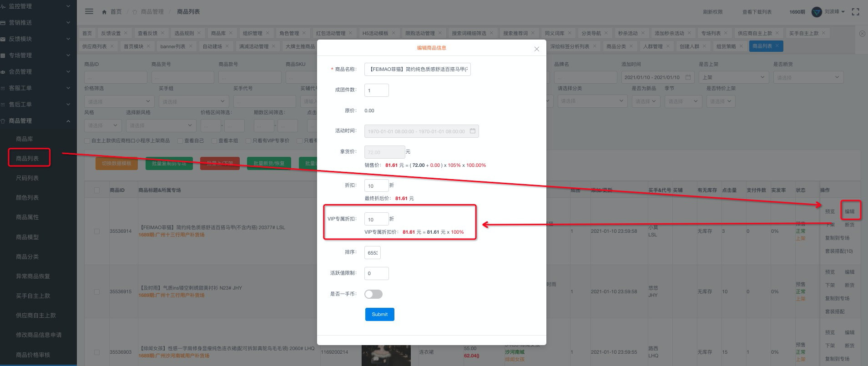Close the banner列表 tab
This screenshot has width=868, height=366.
tap(191, 46)
